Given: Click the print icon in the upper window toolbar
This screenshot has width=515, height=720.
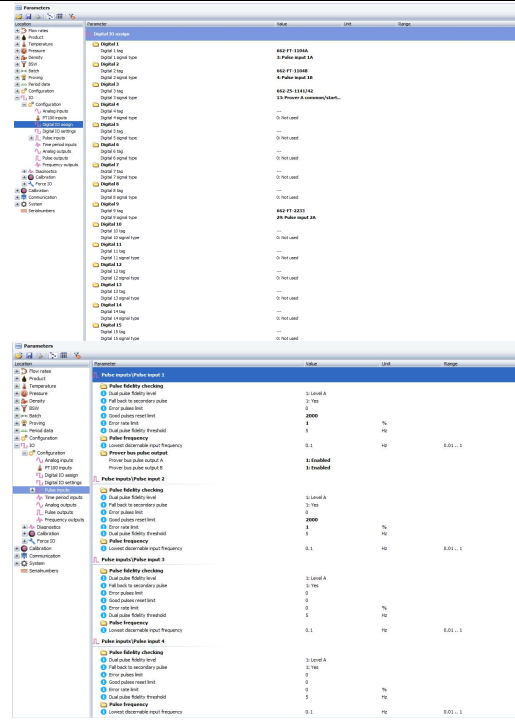Looking at the screenshot, I should 38,16.
